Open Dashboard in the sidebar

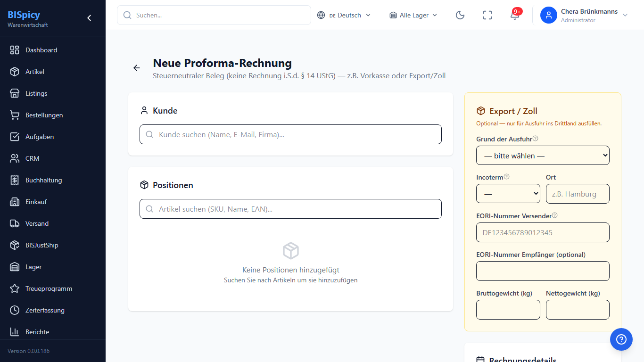tap(53, 50)
